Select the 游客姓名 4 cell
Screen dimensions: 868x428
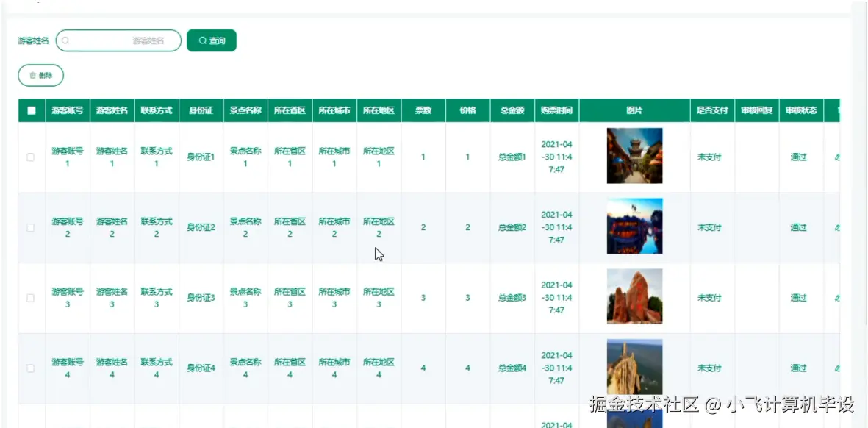click(x=112, y=368)
